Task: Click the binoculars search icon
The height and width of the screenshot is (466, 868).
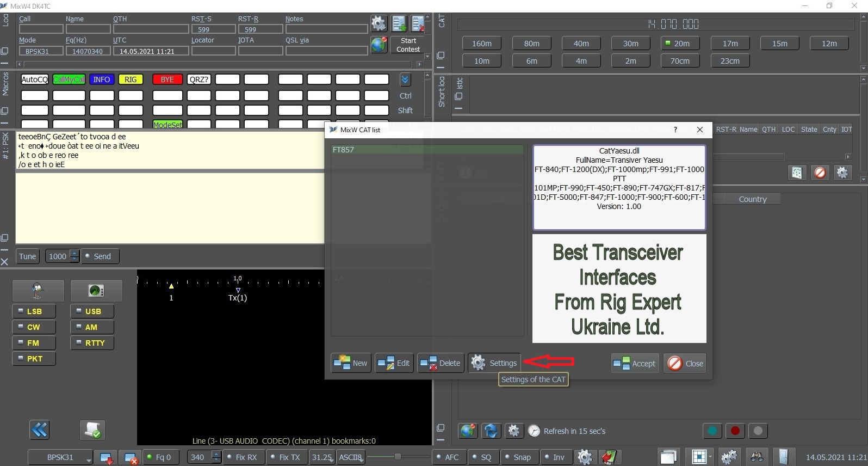Action: coord(757,457)
